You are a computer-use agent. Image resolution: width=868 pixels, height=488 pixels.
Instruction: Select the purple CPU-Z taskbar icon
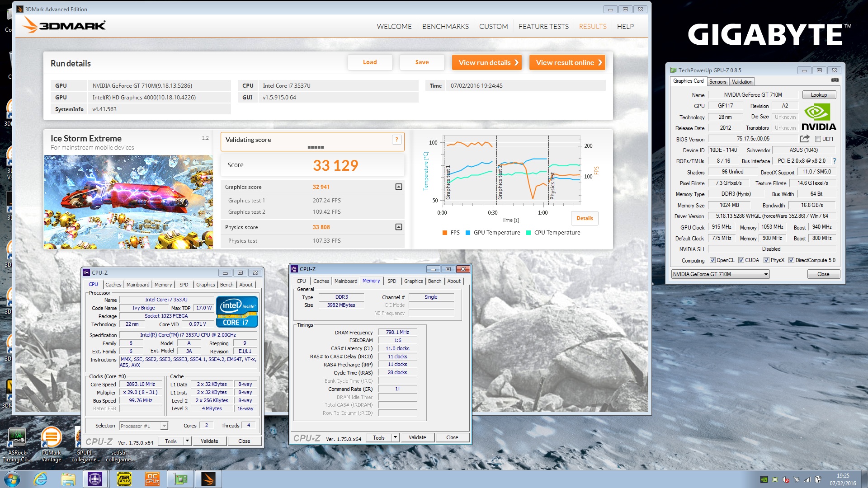95,479
